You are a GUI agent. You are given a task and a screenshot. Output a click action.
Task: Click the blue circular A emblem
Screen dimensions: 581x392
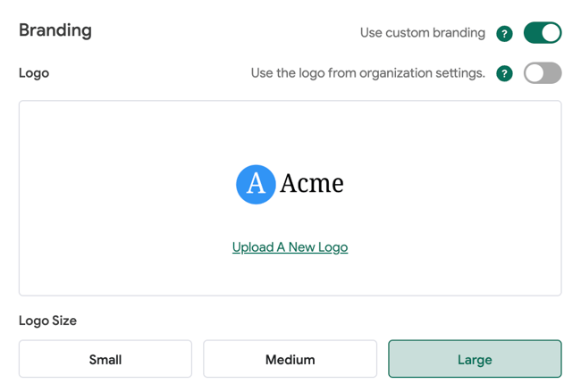coord(256,184)
